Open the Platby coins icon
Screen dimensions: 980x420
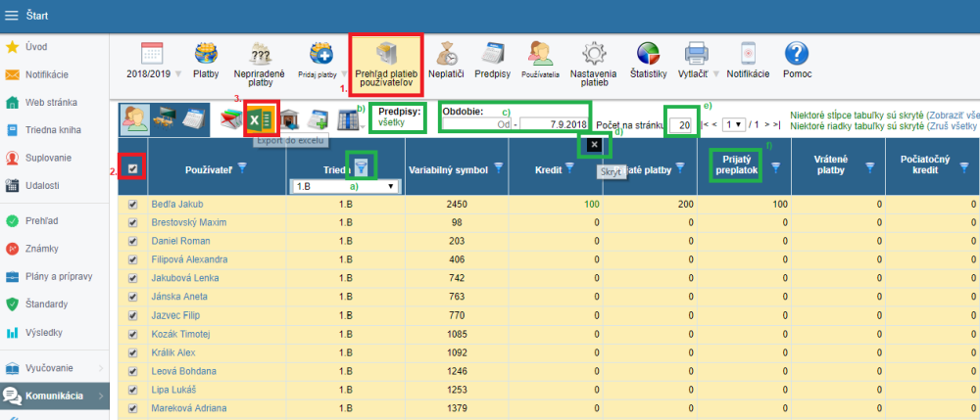(206, 54)
